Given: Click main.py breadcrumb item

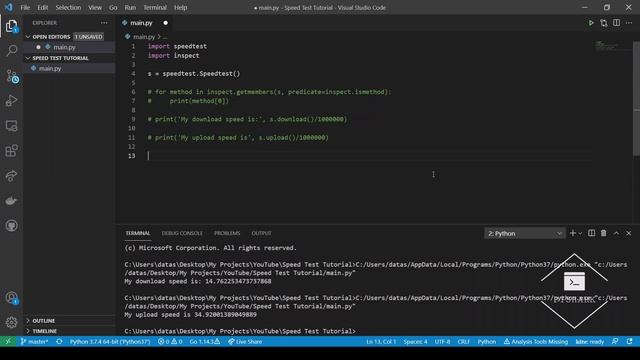Looking at the screenshot, I should pyautogui.click(x=144, y=37).
